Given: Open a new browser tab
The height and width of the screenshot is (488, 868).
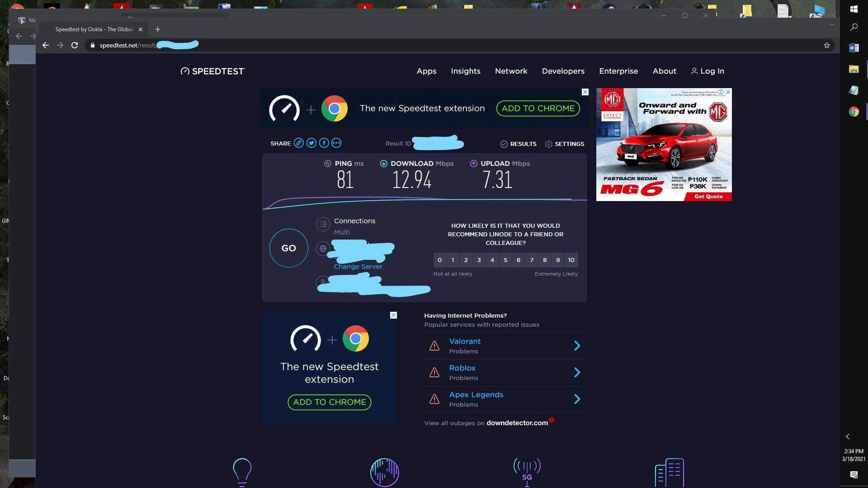Looking at the screenshot, I should 157,29.
